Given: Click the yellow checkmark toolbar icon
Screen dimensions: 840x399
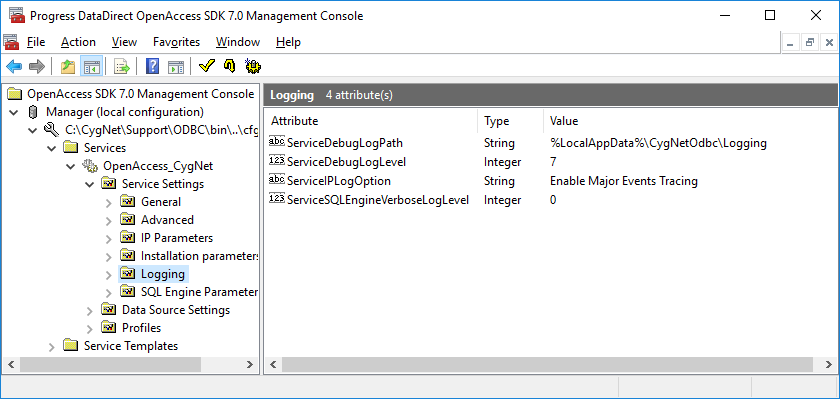Looking at the screenshot, I should point(206,66).
